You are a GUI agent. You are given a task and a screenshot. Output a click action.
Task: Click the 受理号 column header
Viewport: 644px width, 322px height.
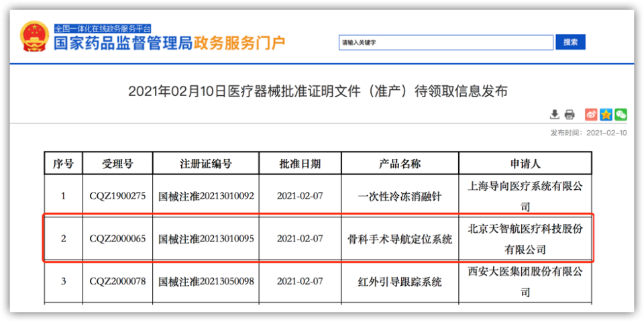pyautogui.click(x=117, y=164)
